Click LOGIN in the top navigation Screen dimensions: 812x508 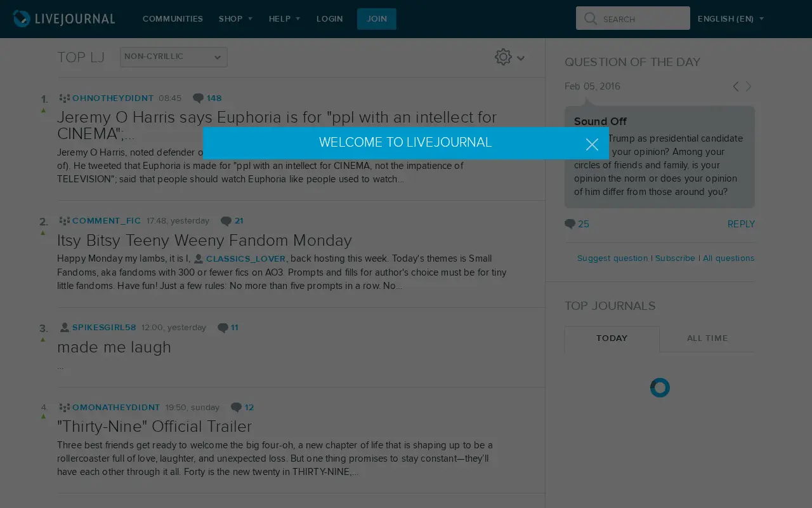(330, 19)
